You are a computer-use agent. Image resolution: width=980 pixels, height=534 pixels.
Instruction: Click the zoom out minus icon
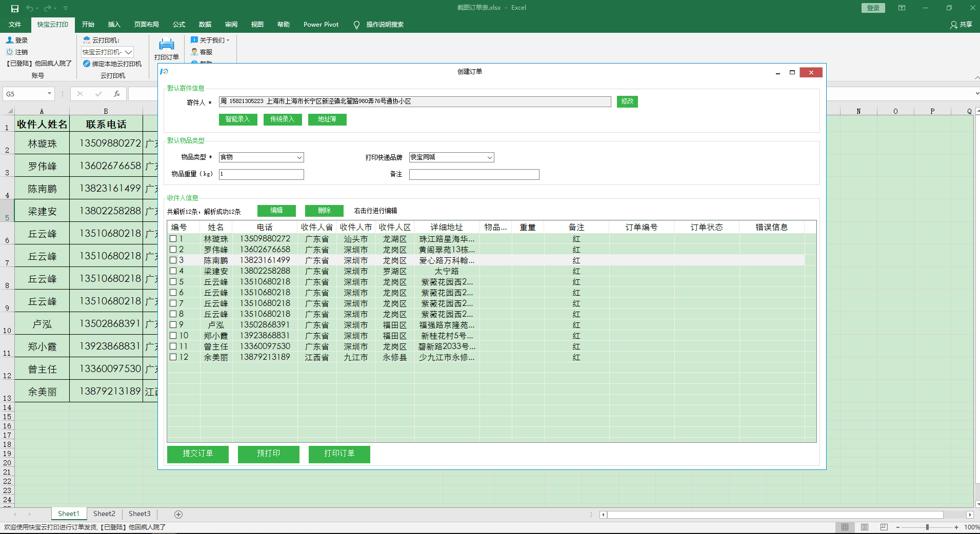coord(898,527)
